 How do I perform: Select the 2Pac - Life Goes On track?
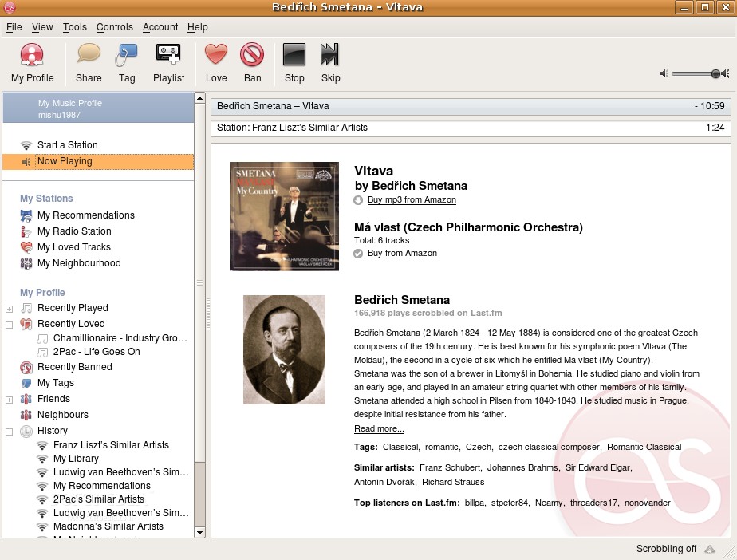click(97, 352)
